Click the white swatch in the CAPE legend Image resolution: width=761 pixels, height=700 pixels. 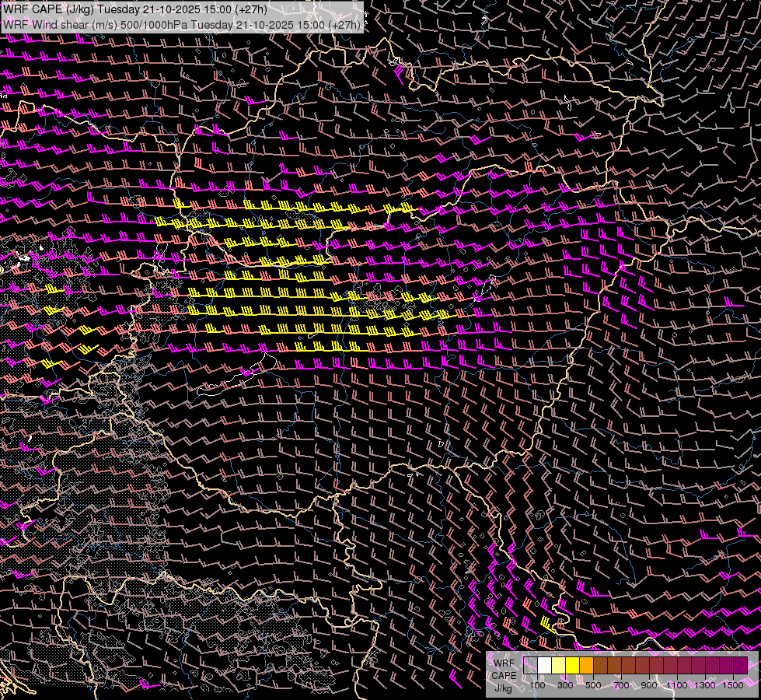[545, 665]
